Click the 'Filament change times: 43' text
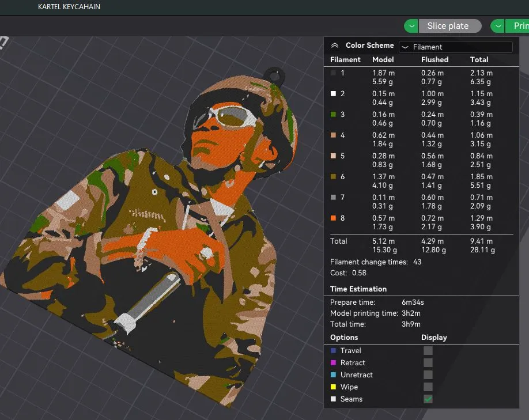This screenshot has height=420, width=529. pyautogui.click(x=376, y=262)
